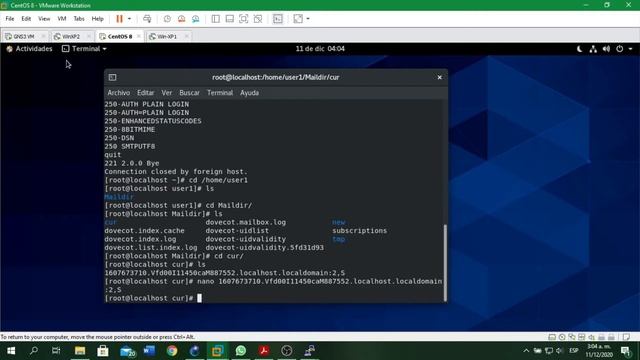Open the VMware File menu

pyautogui.click(x=10, y=19)
